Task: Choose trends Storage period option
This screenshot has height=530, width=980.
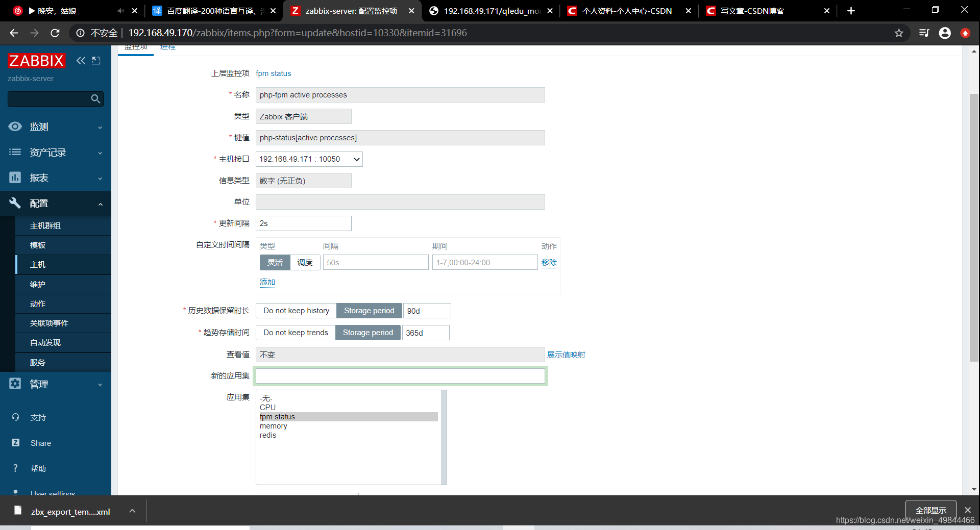Action: [x=368, y=333]
